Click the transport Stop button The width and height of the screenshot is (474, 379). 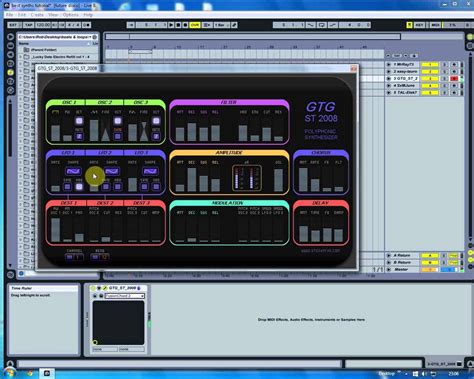(178, 25)
